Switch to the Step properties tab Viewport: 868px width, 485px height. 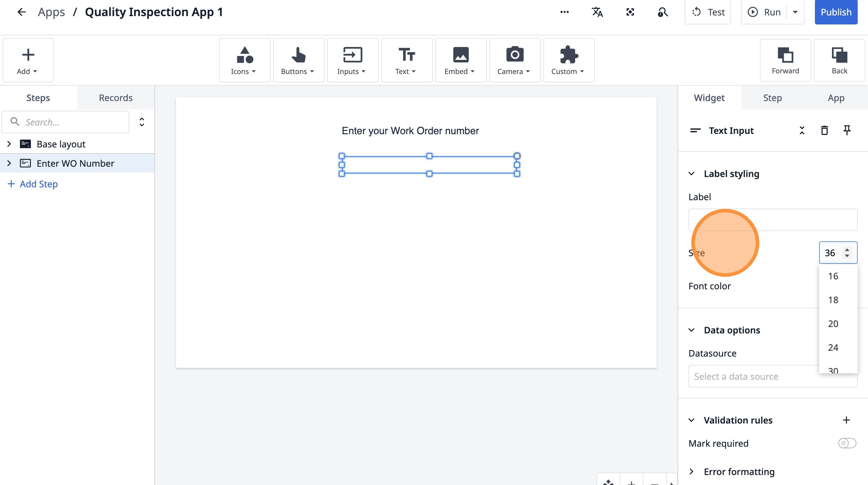pos(772,98)
